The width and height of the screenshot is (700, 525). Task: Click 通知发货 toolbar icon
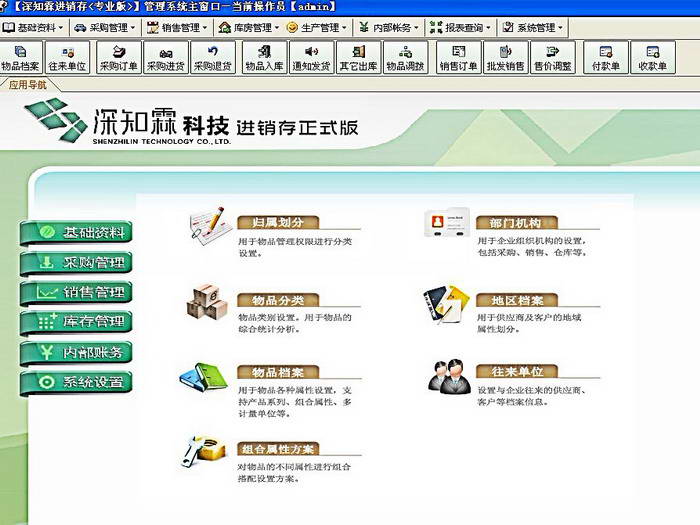point(312,58)
